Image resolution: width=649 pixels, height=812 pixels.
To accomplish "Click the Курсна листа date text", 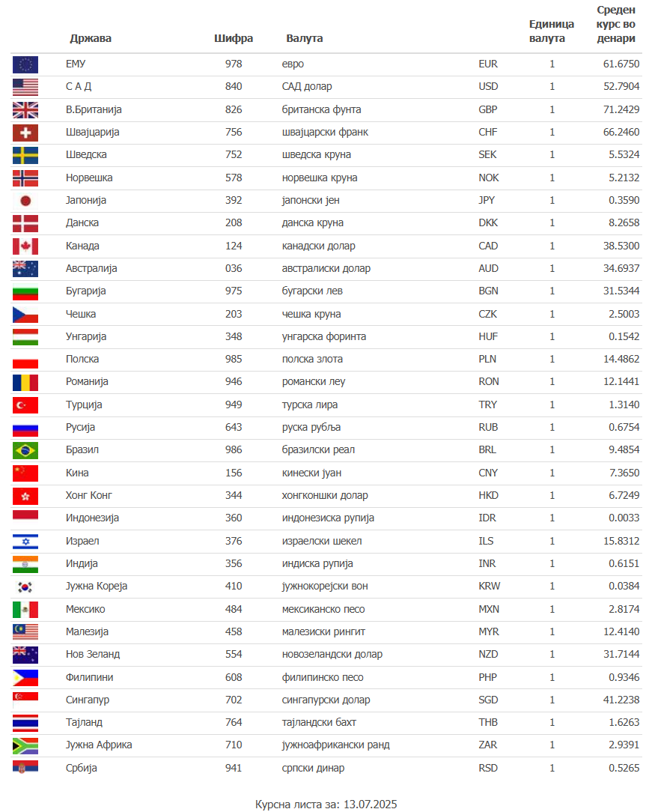I will [x=326, y=805].
